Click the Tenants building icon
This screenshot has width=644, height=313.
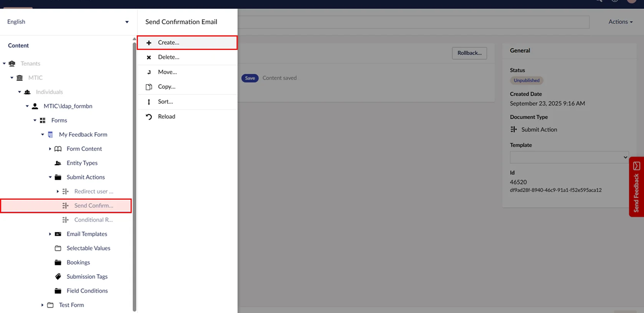[x=12, y=63]
